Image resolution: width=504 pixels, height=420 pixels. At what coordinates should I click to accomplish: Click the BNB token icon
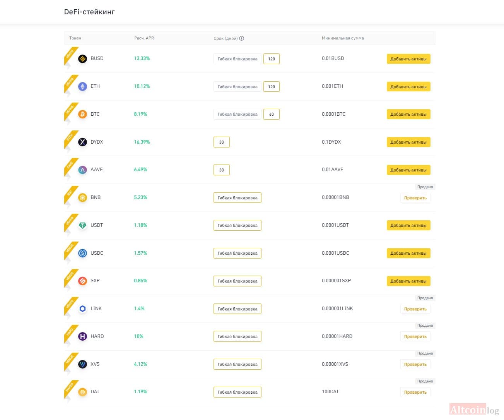pos(82,198)
